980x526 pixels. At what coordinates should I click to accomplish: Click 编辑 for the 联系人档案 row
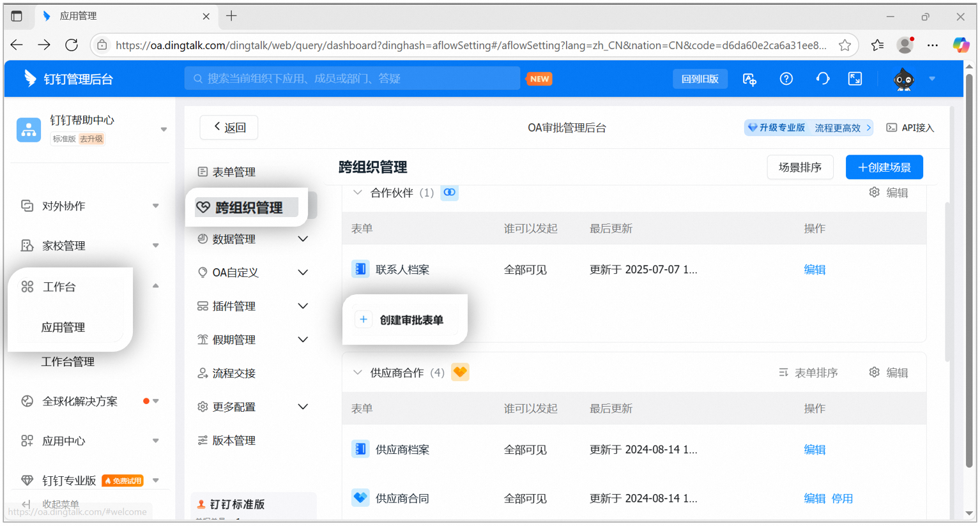click(815, 269)
